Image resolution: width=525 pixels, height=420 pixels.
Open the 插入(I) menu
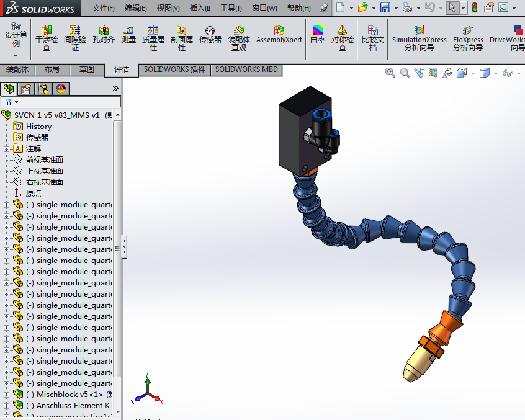[200, 7]
